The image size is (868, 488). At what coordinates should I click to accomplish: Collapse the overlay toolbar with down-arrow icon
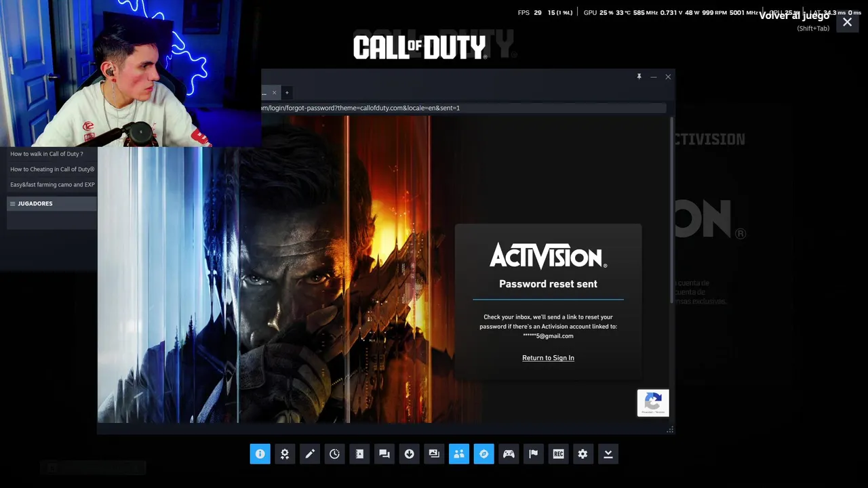click(x=608, y=454)
